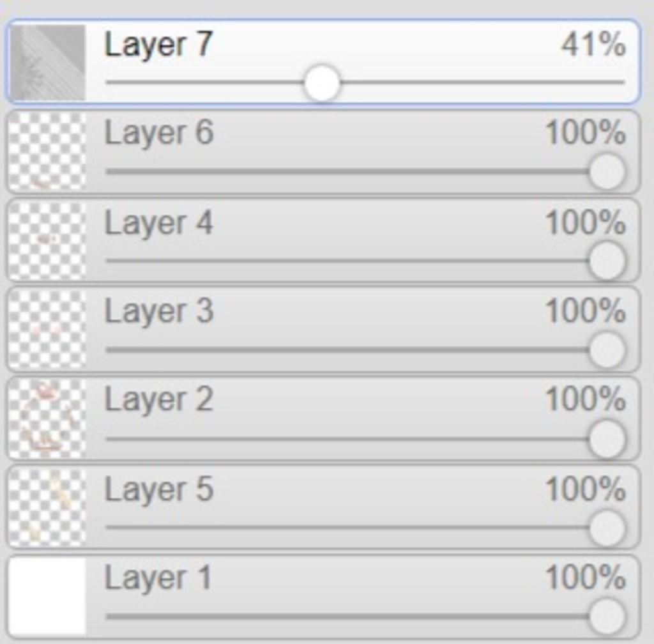Select the Layer 4 thumbnail

[x=47, y=241]
